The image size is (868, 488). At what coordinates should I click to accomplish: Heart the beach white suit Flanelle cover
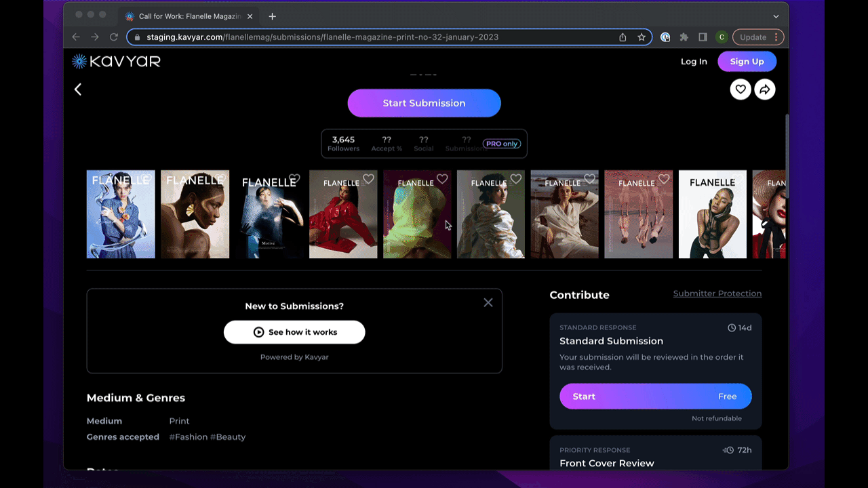pyautogui.click(x=590, y=179)
